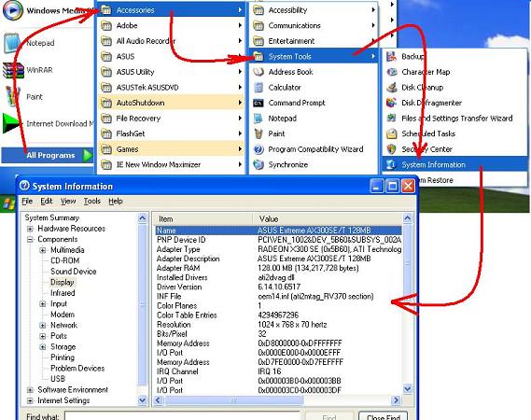Viewport: 531px width, 420px height.
Task: Open WinRAR from Start menu icon
Action: 13,70
